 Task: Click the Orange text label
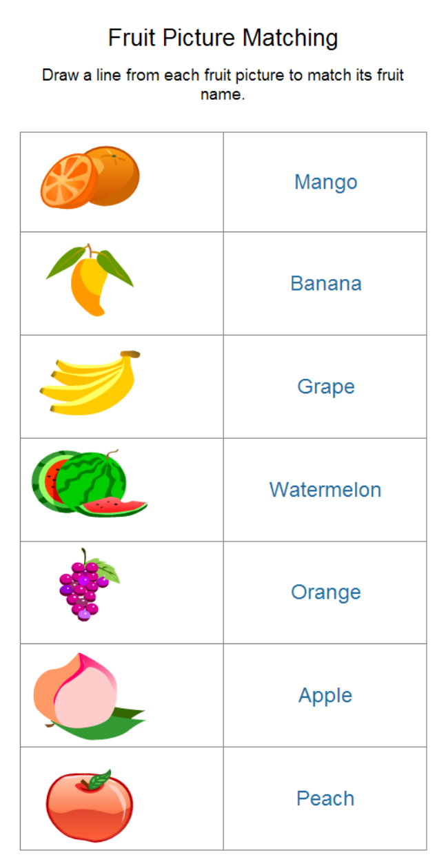coord(325,592)
